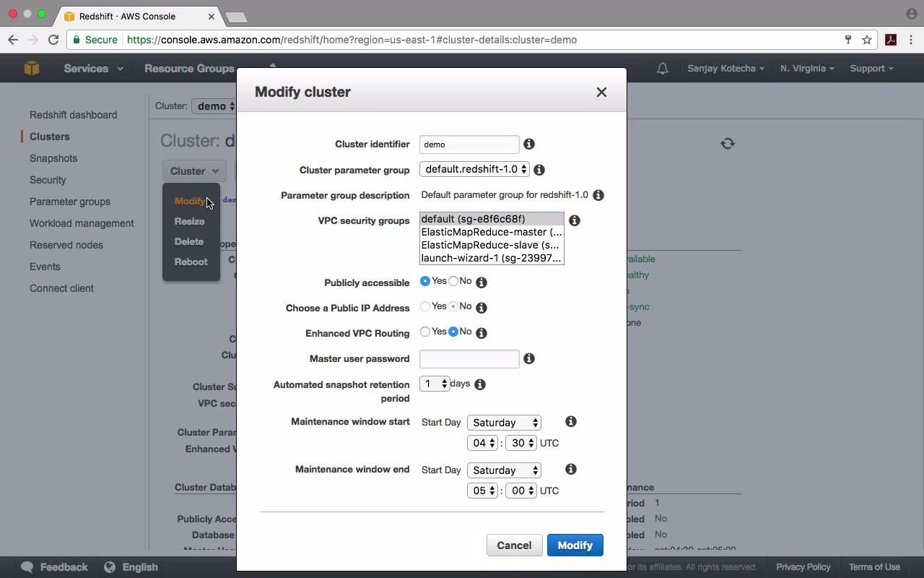This screenshot has width=924, height=578.
Task: Click the Master user password field
Action: [469, 359]
